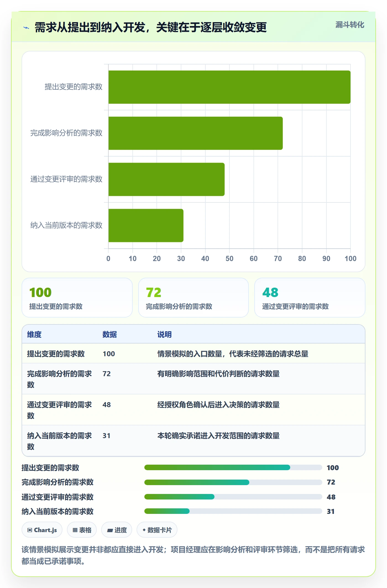Image resolution: width=387 pixels, height=588 pixels.
Task: Click the 漏斗转化 label in header
Action: coord(350,25)
